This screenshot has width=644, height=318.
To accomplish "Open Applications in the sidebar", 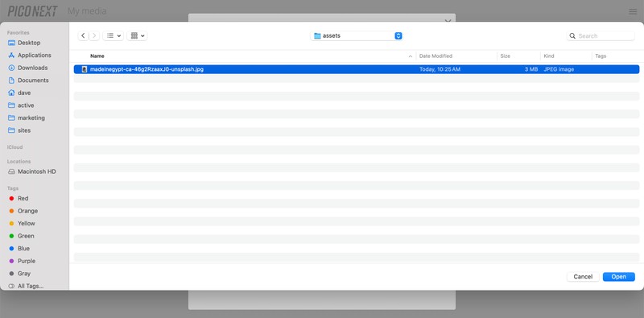I will click(x=34, y=55).
